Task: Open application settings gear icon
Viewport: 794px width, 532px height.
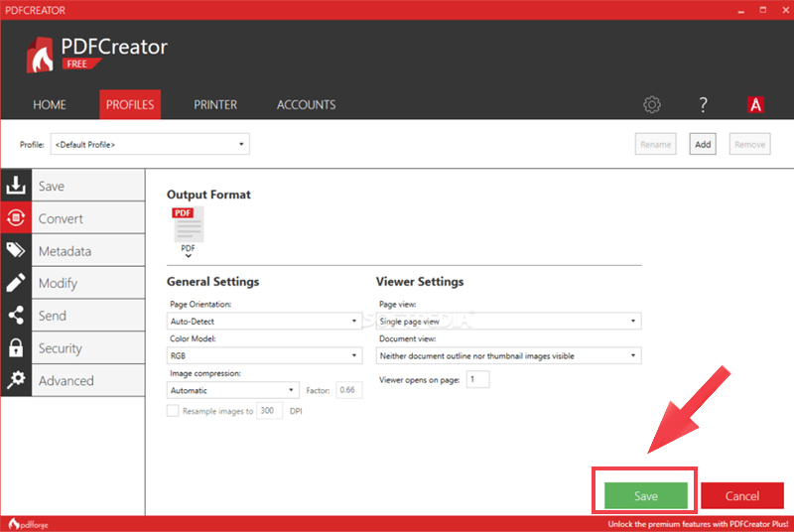Action: 652,104
